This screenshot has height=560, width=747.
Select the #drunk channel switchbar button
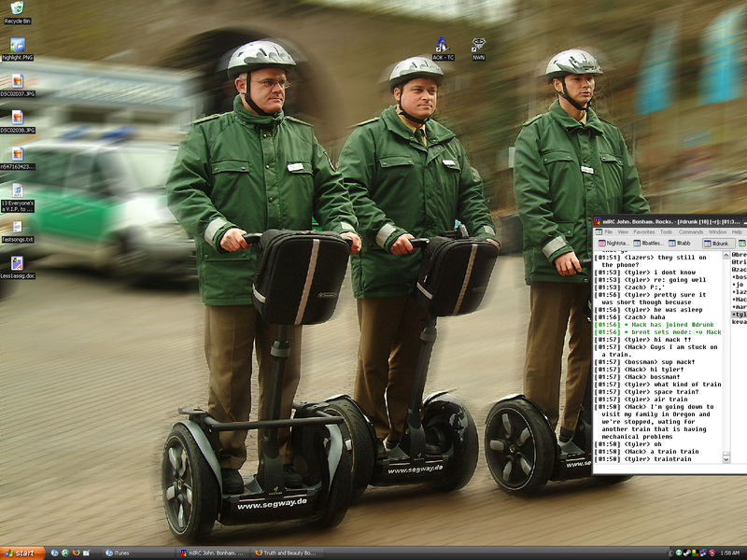pos(719,244)
